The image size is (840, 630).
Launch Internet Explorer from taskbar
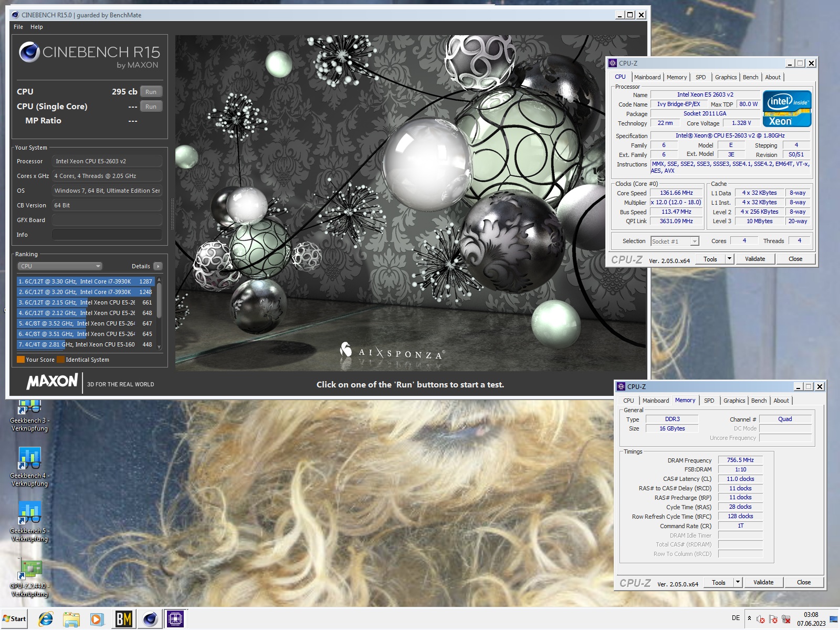coord(46,619)
